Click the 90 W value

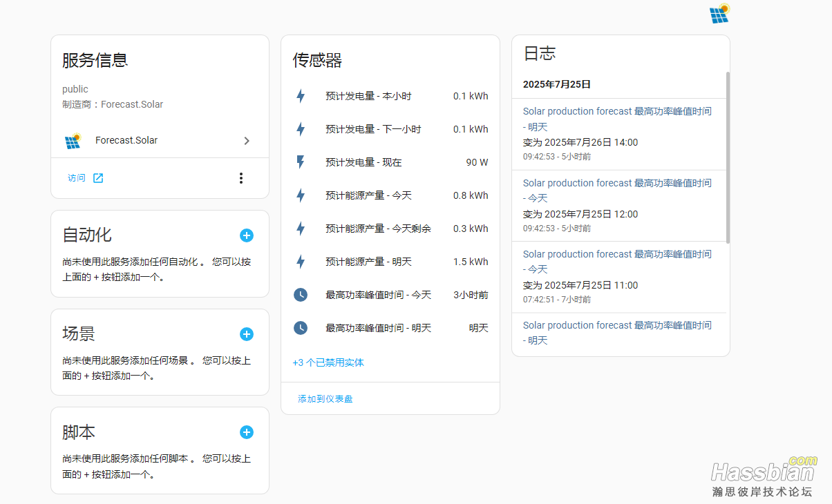click(477, 162)
